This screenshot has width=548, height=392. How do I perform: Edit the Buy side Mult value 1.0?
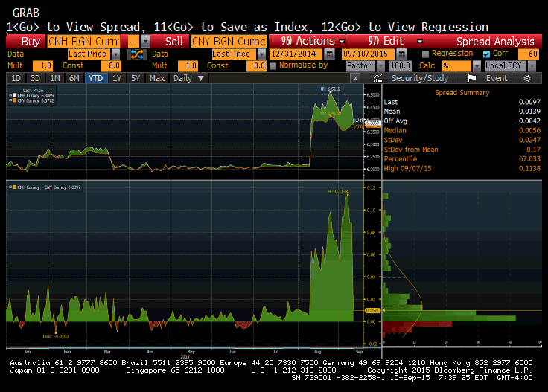coord(42,66)
